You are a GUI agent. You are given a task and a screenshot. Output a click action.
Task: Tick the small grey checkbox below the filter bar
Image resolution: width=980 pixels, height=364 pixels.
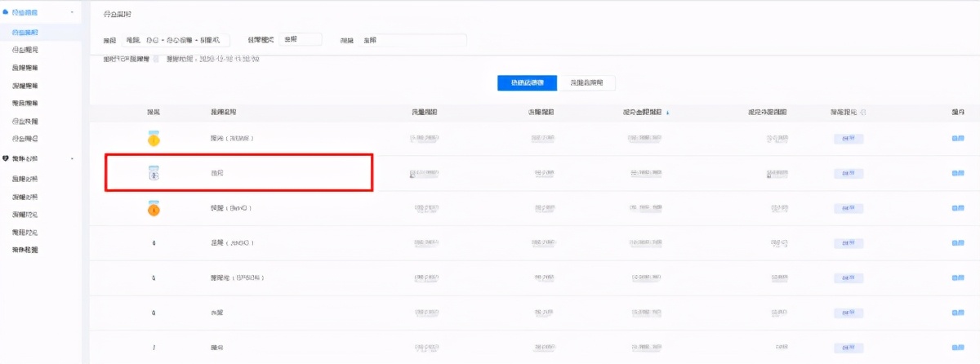[157, 59]
